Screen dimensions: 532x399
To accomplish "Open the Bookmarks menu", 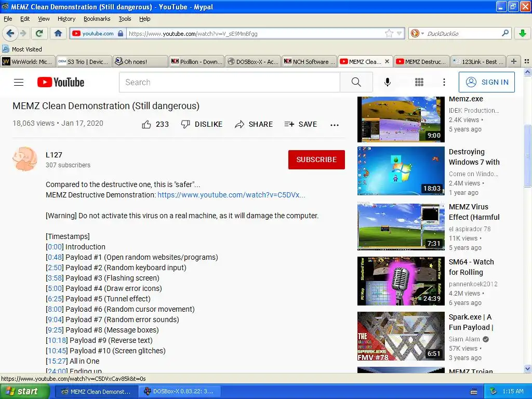I will click(97, 19).
